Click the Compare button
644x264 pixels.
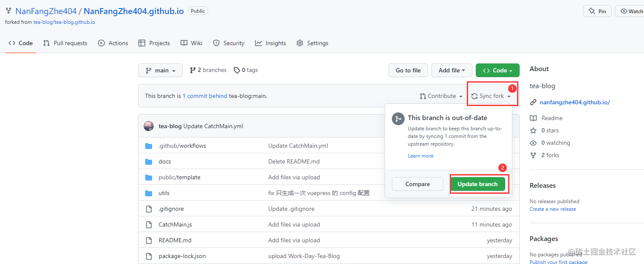[417, 184]
